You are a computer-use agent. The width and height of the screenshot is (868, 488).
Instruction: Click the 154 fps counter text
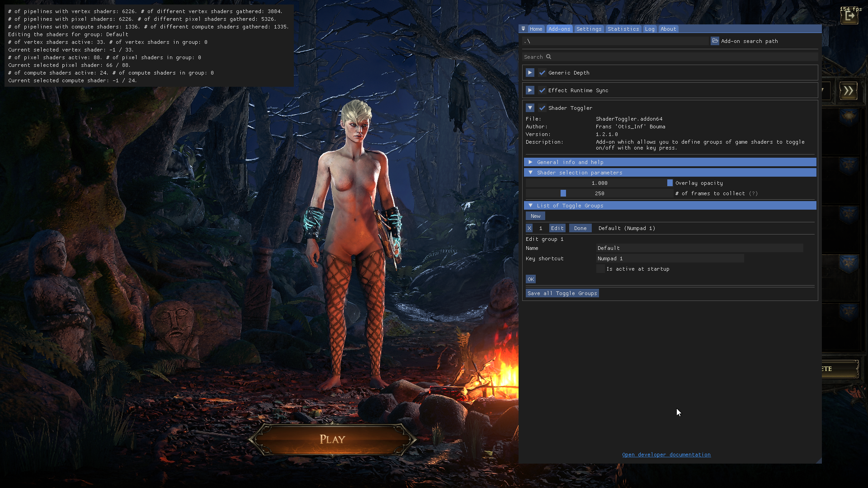click(851, 9)
